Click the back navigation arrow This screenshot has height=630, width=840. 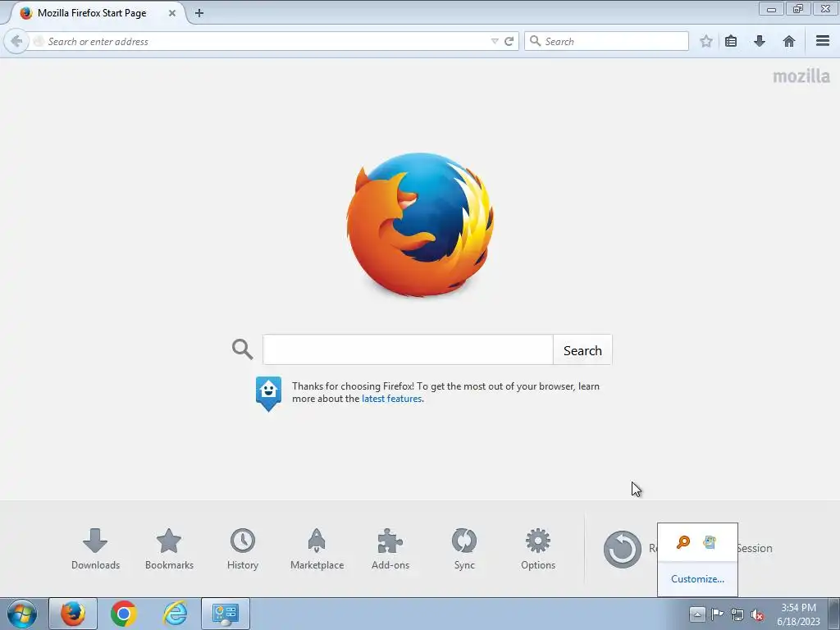16,41
